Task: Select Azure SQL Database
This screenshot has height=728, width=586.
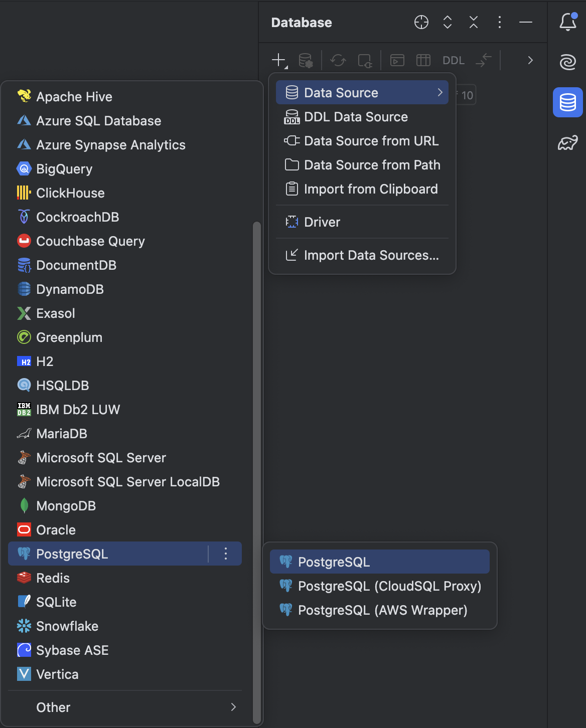Action: (125, 121)
